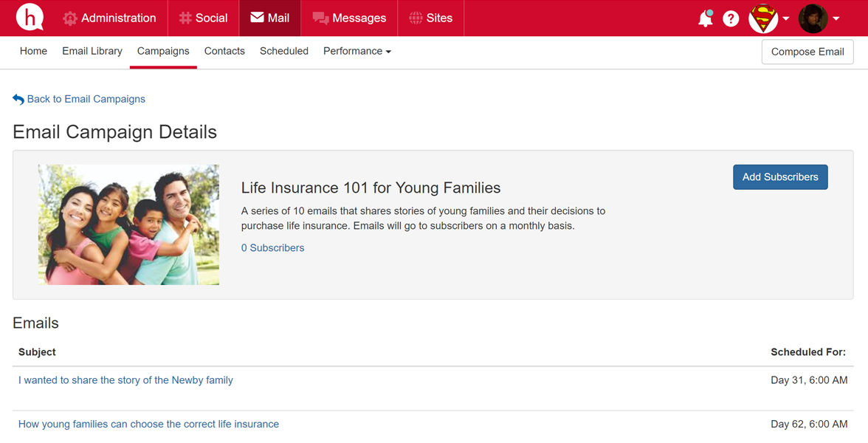Click the user profile photo avatar
Viewport: 868px width, 443px height.
813,18
